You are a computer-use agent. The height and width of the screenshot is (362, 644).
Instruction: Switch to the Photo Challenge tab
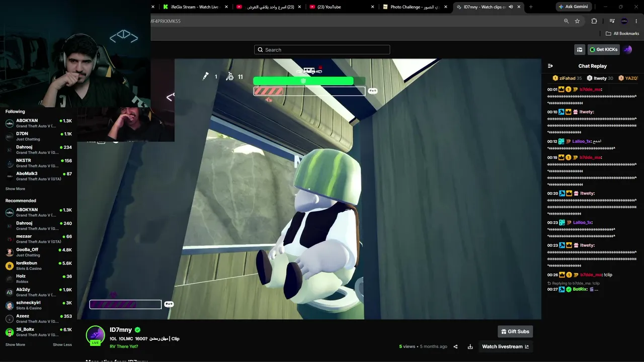414,7
